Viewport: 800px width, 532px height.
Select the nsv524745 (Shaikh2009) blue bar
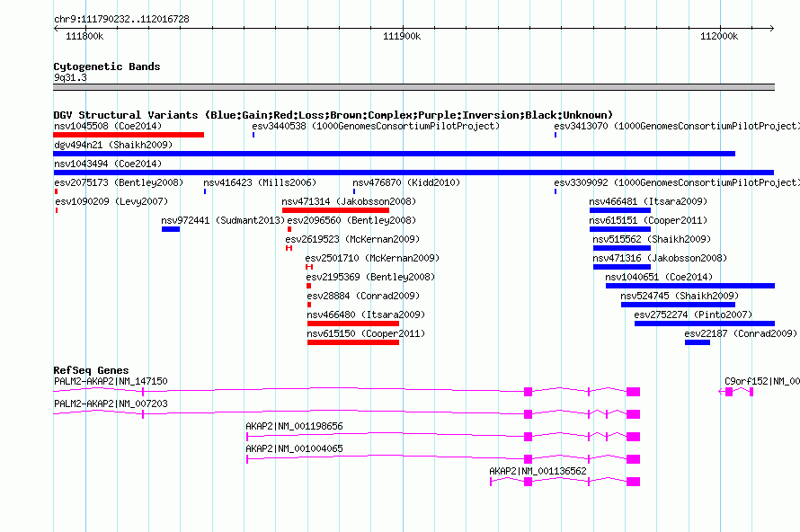(678, 305)
